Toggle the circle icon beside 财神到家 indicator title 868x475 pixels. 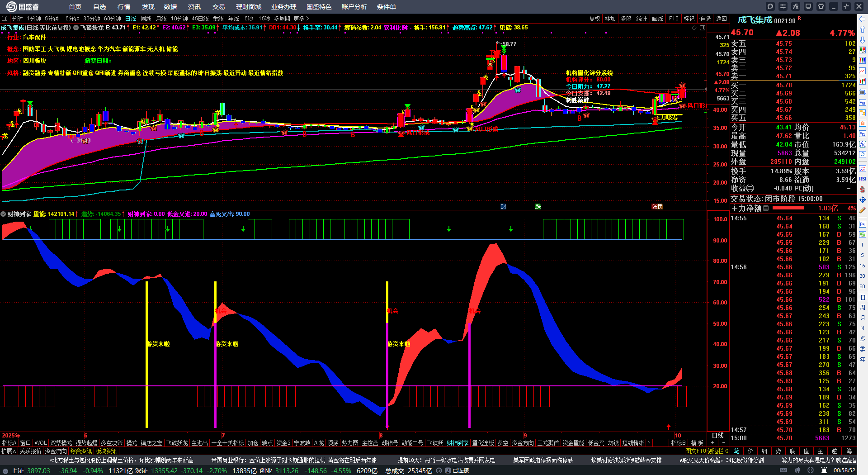tap(3, 214)
